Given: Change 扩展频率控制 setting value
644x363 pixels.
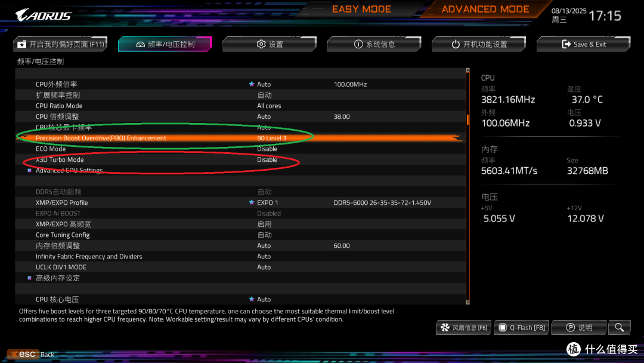Looking at the screenshot, I should coord(265,95).
